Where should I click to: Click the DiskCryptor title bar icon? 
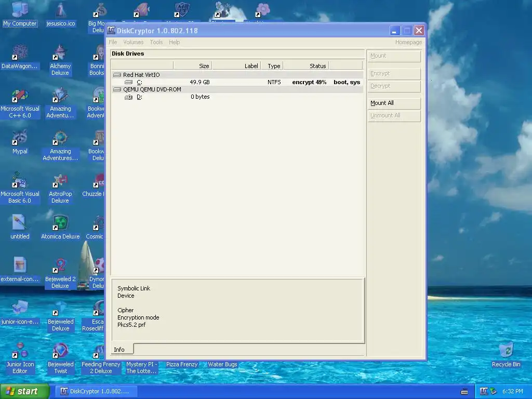111,31
